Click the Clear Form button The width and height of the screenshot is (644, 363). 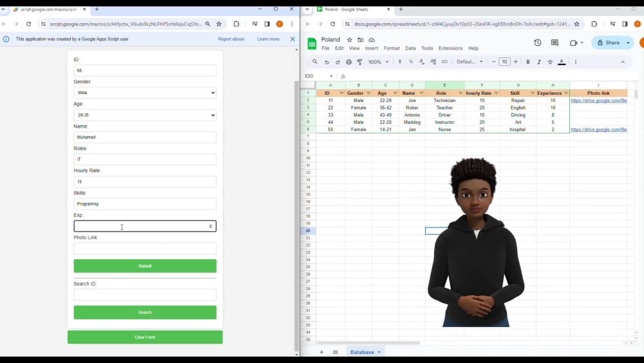point(145,337)
